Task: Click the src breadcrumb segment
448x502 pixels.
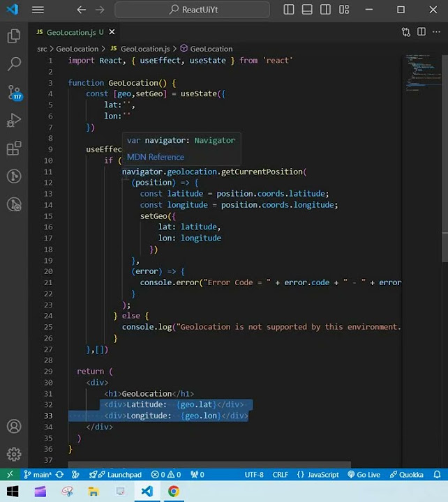Action: 42,49
